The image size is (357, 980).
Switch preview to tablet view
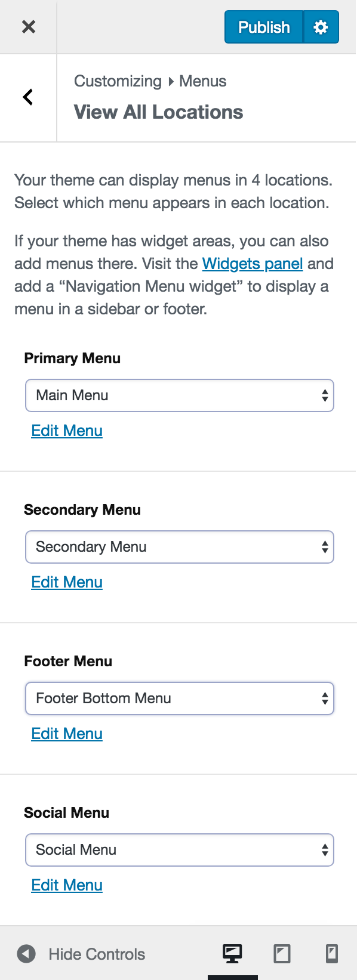tap(282, 953)
